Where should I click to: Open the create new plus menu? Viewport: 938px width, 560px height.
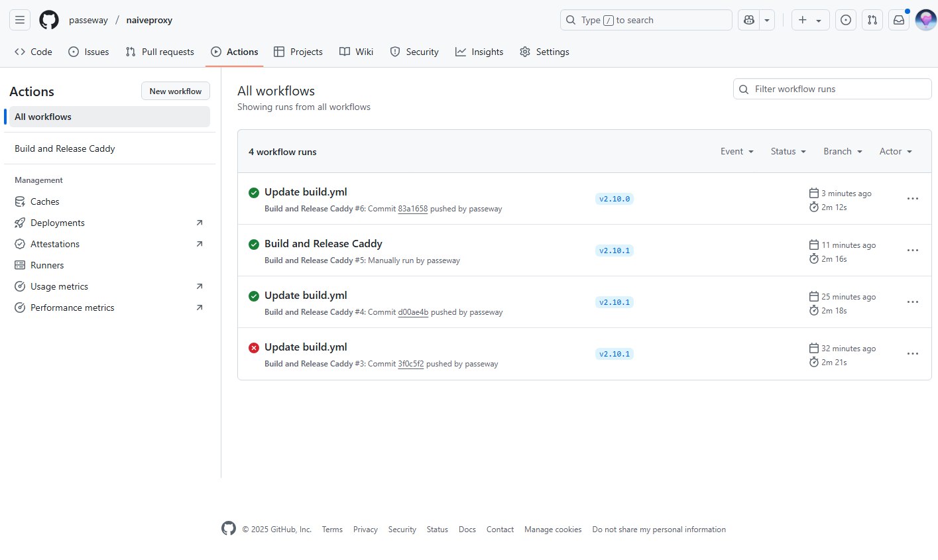click(x=810, y=20)
